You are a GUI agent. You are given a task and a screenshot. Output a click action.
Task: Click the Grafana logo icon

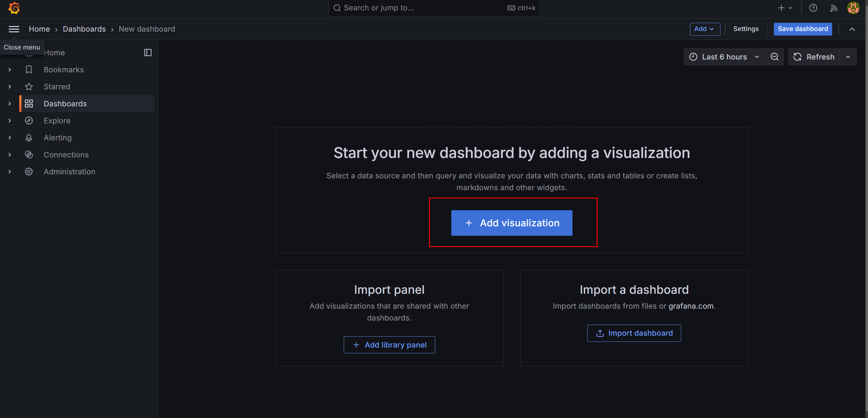pos(14,8)
